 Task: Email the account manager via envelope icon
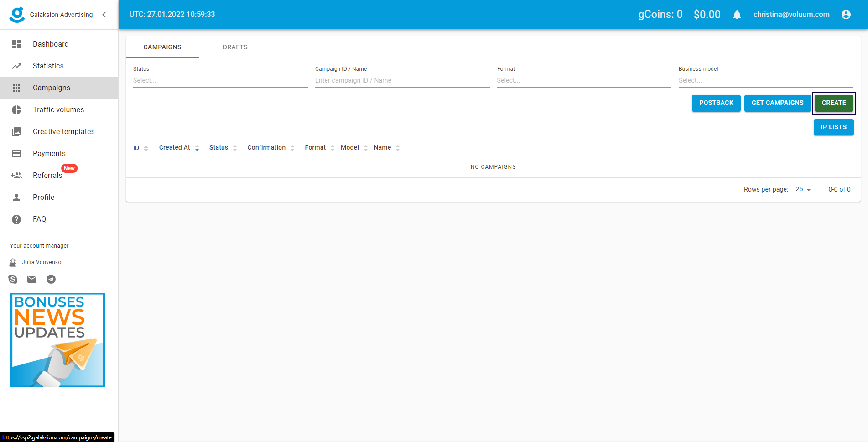pyautogui.click(x=32, y=279)
